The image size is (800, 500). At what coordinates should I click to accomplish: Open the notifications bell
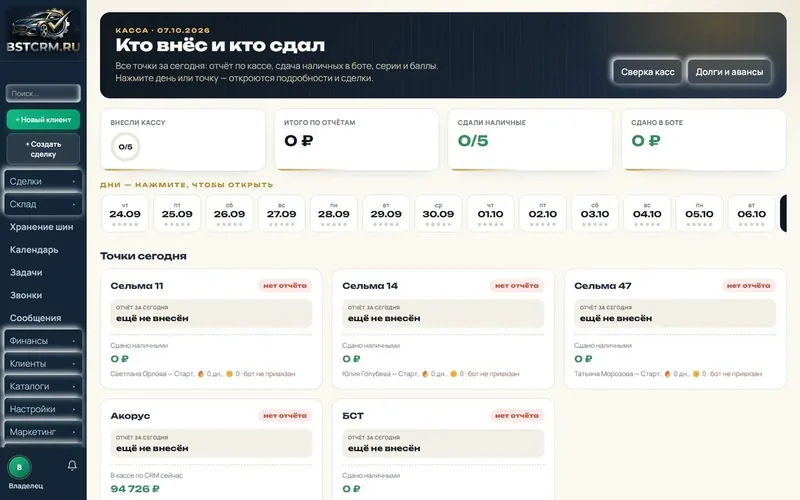pos(72,465)
